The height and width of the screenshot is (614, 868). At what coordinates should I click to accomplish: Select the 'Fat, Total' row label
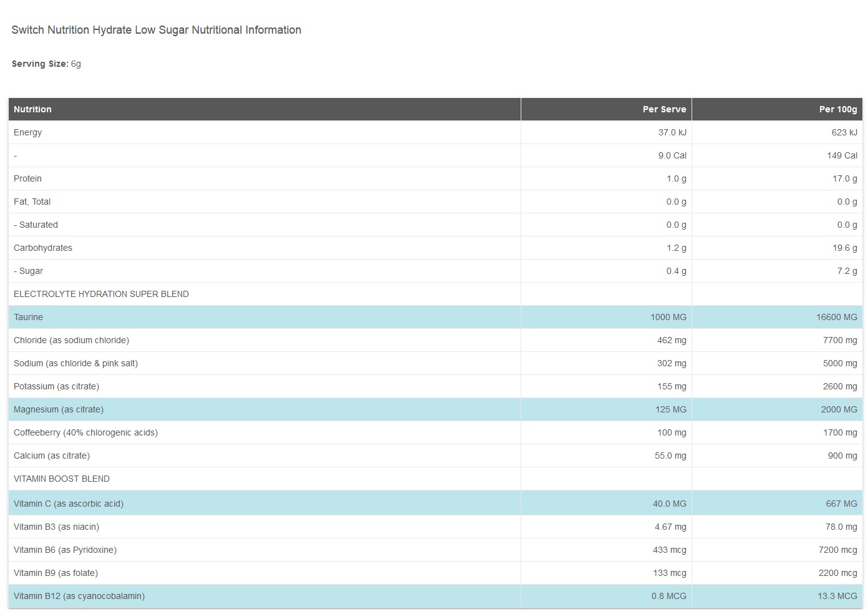click(32, 202)
